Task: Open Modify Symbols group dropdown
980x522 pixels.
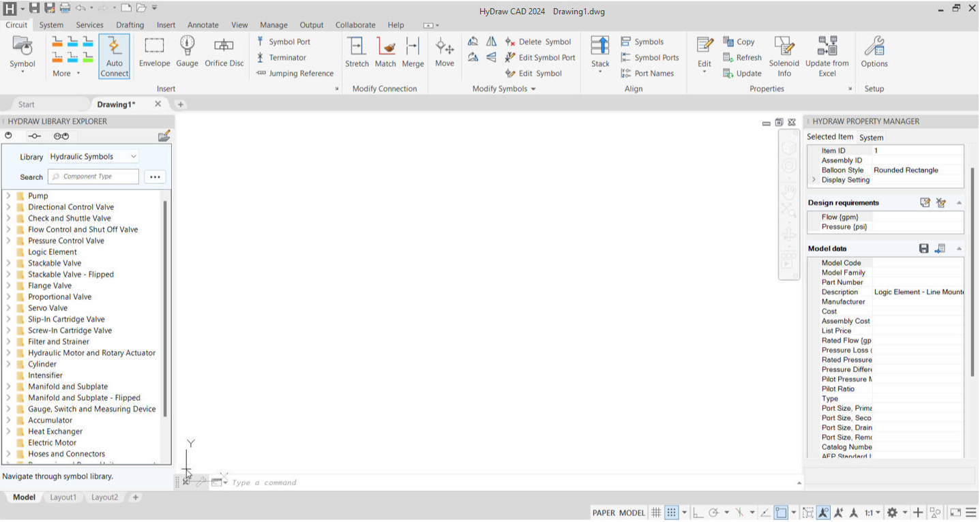Action: coord(504,89)
